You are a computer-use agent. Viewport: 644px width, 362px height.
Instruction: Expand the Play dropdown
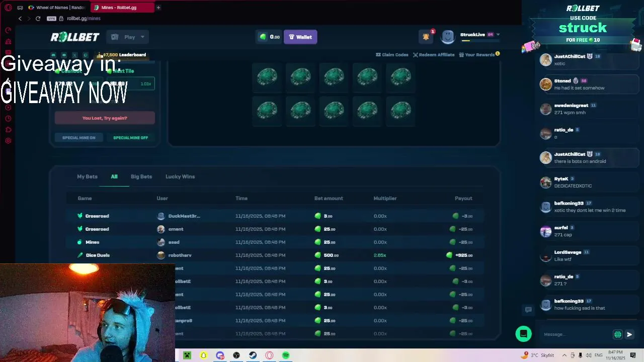(128, 37)
